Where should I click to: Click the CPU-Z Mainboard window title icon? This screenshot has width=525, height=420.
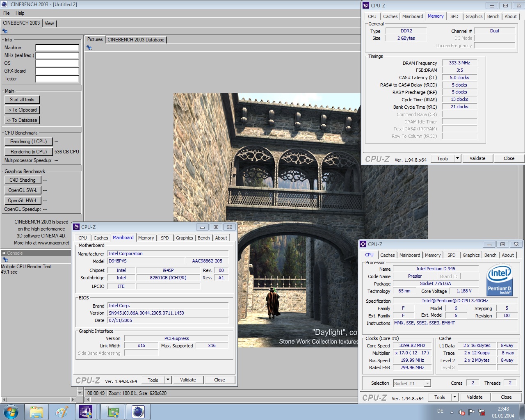pyautogui.click(x=76, y=227)
